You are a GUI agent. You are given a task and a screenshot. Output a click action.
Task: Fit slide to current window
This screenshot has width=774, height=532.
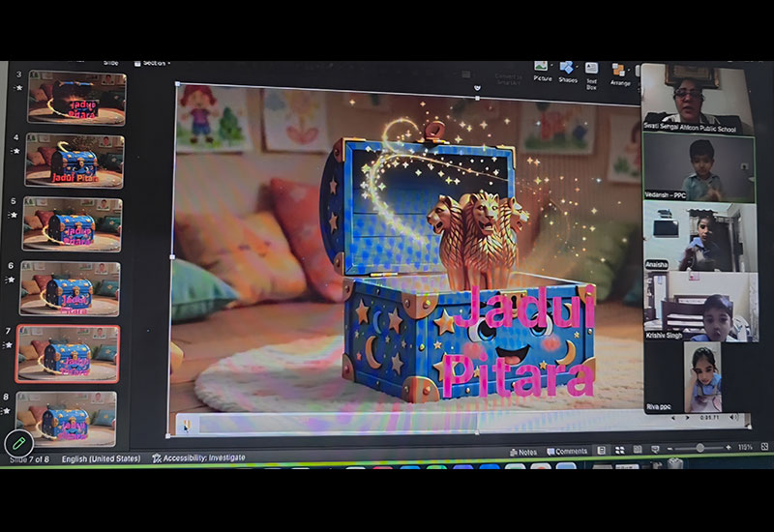764,447
